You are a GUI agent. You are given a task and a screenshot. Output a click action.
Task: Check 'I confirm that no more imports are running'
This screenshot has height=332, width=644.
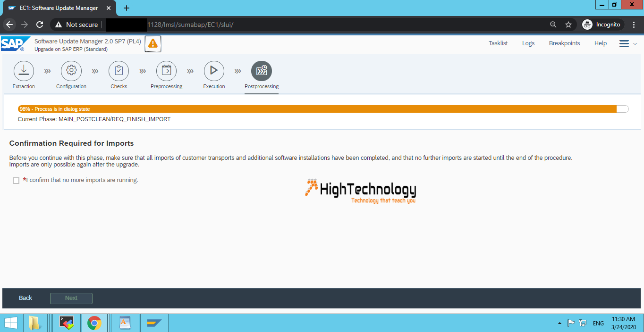pyautogui.click(x=16, y=181)
